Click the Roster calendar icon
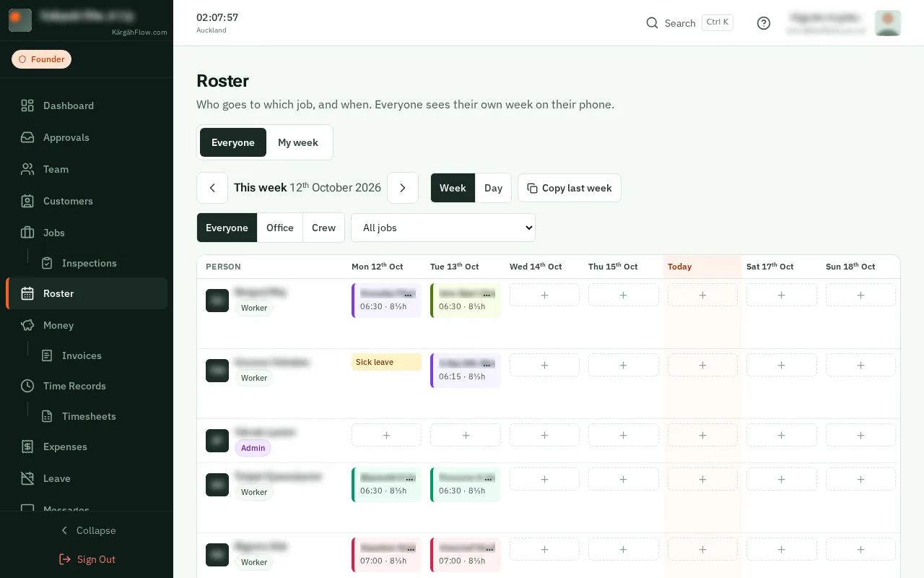 tap(27, 293)
